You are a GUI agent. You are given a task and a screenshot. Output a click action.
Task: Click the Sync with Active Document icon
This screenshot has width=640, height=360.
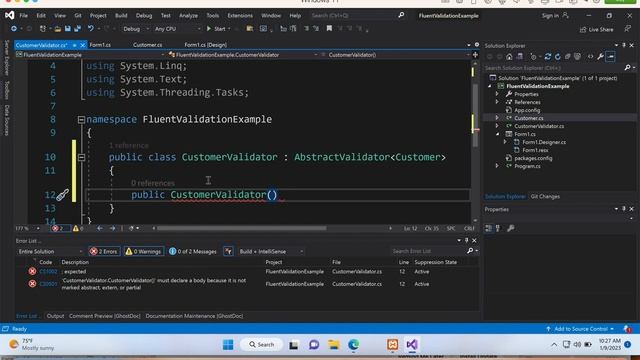548,57
